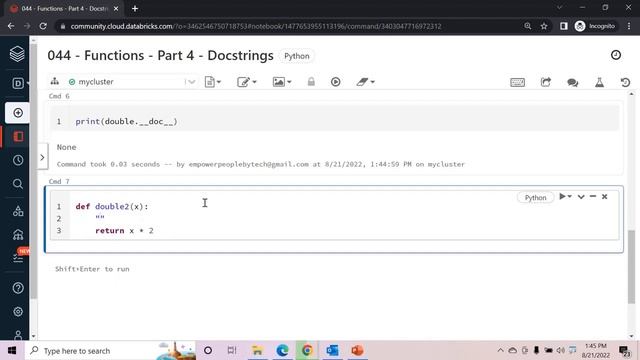Open the persona switcher in sidebar
The width and height of the screenshot is (640, 360).
tap(18, 83)
